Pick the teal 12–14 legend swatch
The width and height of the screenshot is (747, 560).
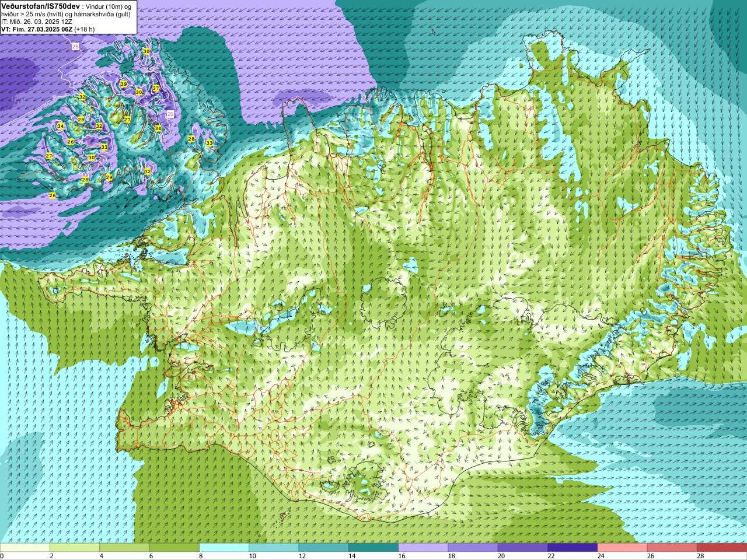pos(323,548)
